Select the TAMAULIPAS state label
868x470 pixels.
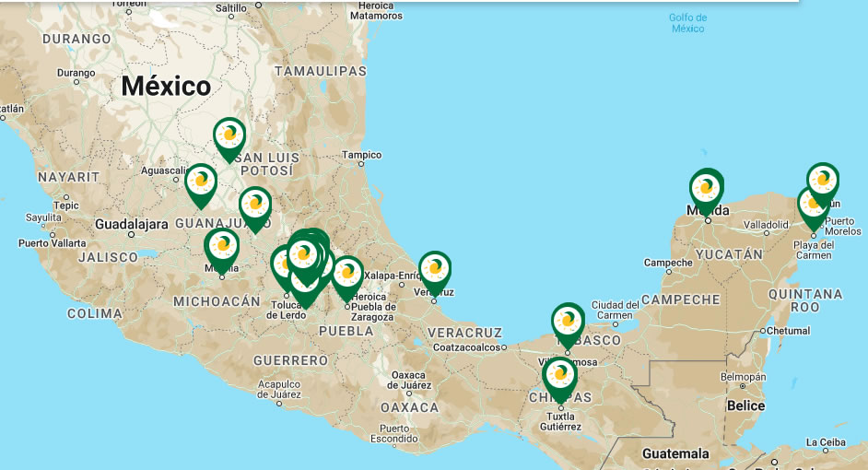[321, 71]
